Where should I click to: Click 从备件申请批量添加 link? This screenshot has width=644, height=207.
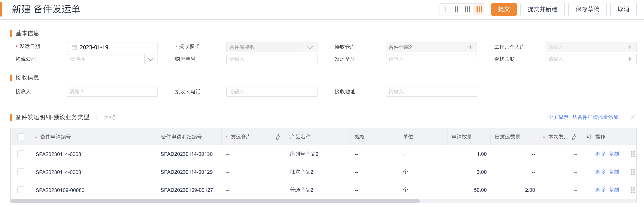click(595, 117)
